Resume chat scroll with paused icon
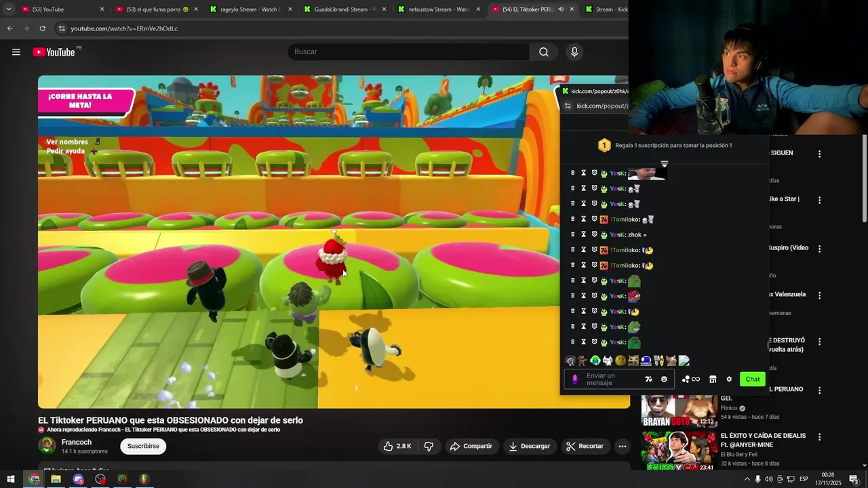This screenshot has height=488, width=868. pyautogui.click(x=665, y=163)
